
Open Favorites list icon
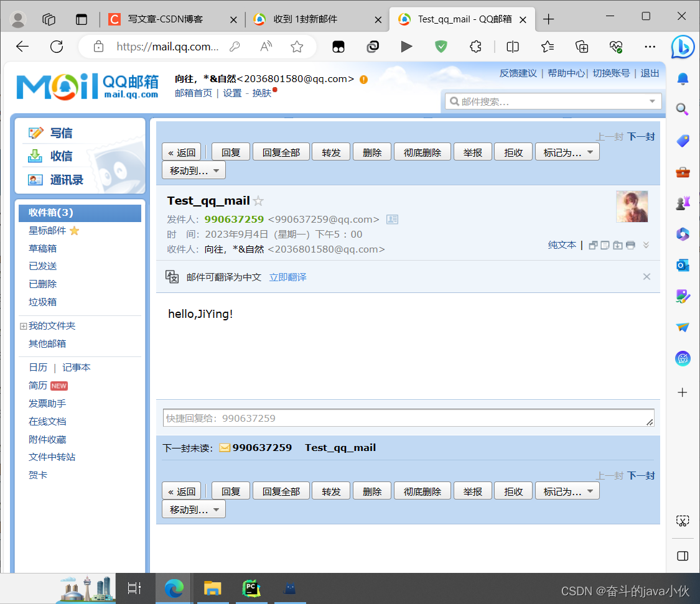tap(548, 47)
